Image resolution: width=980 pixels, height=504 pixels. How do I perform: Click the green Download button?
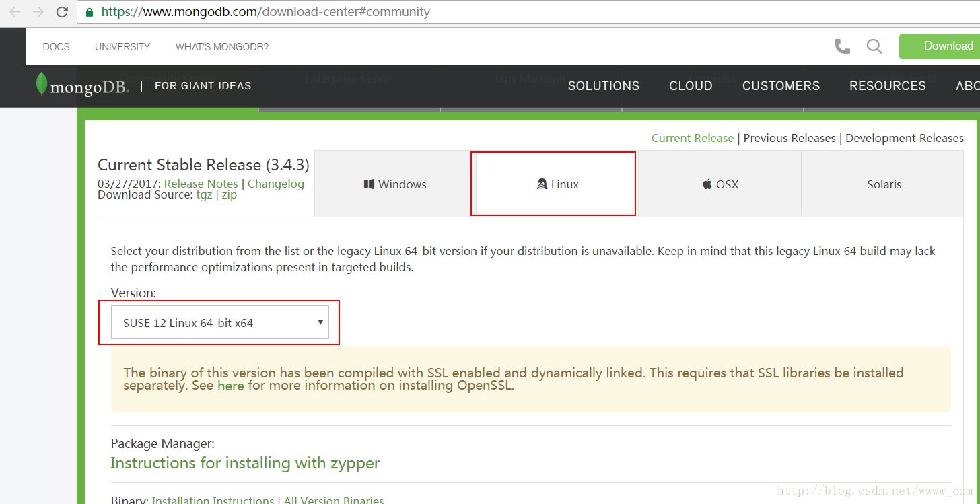click(x=940, y=46)
